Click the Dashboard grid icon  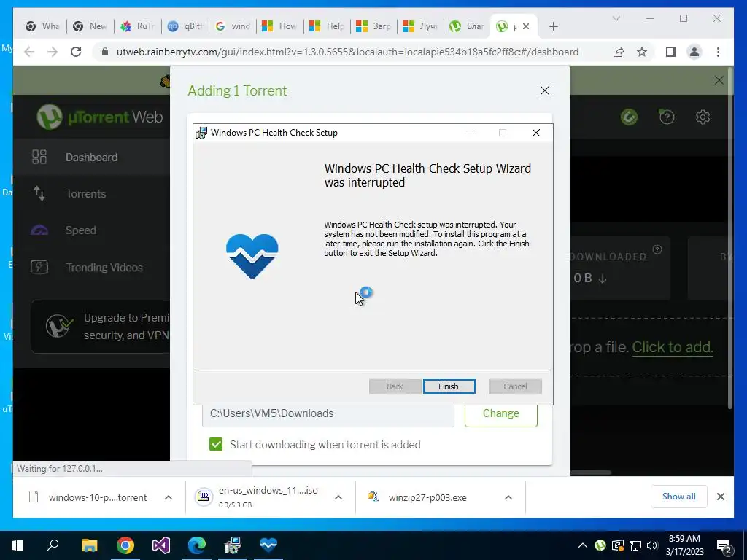[x=39, y=157]
